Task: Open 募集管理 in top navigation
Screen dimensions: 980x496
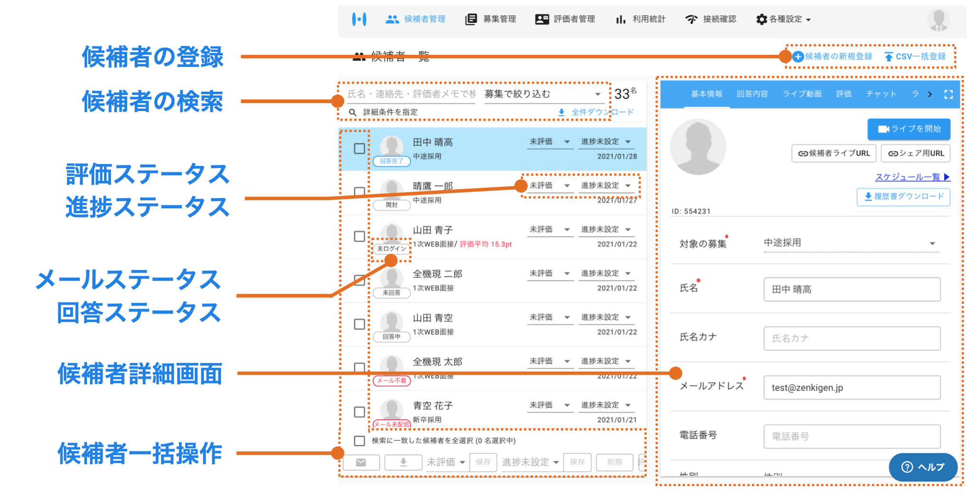Action: (x=490, y=19)
